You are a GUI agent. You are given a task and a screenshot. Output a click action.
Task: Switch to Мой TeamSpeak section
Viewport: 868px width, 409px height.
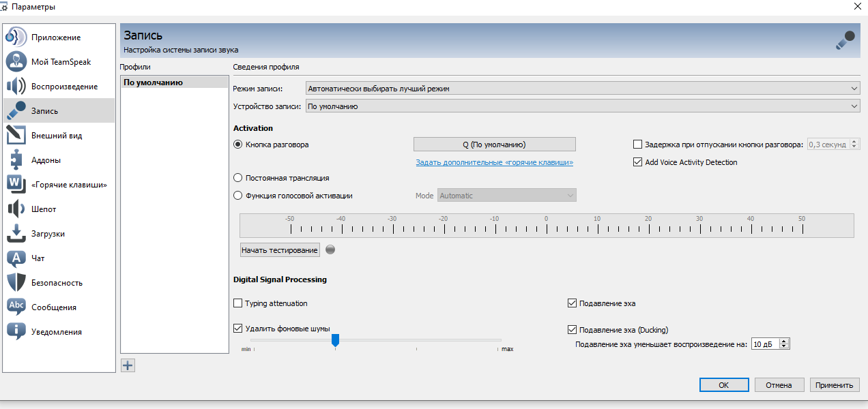tap(59, 62)
